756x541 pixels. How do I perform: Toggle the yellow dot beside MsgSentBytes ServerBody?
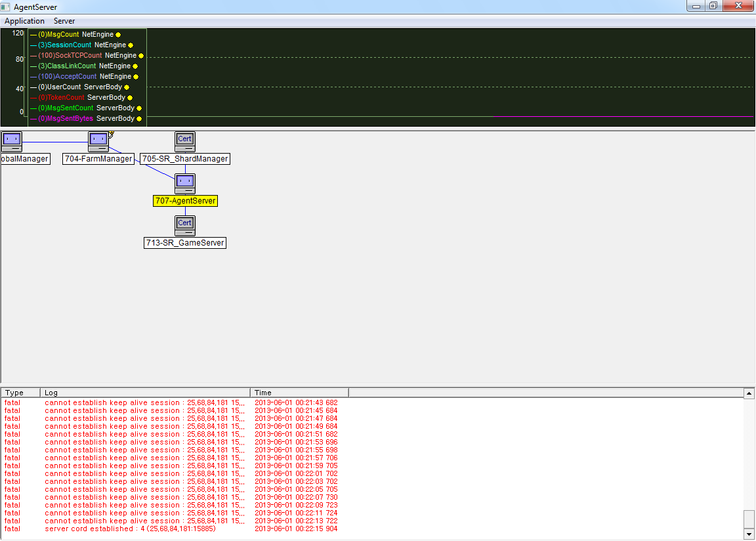point(139,119)
